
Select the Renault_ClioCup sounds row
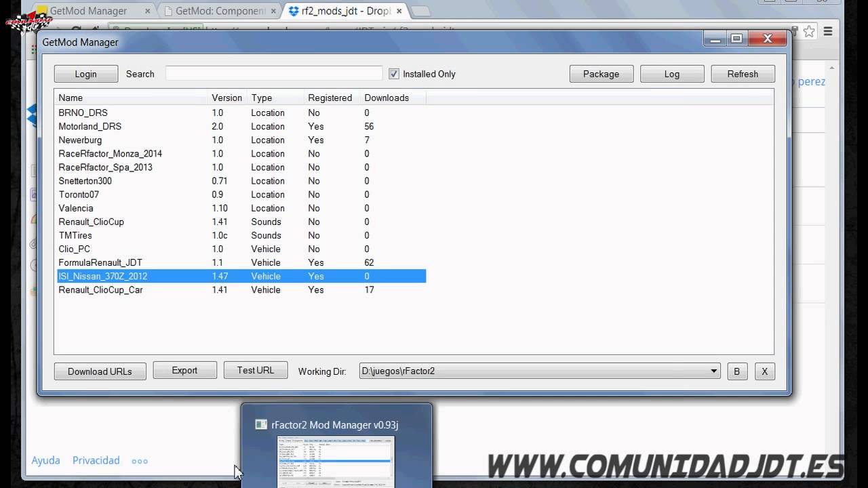(241, 222)
